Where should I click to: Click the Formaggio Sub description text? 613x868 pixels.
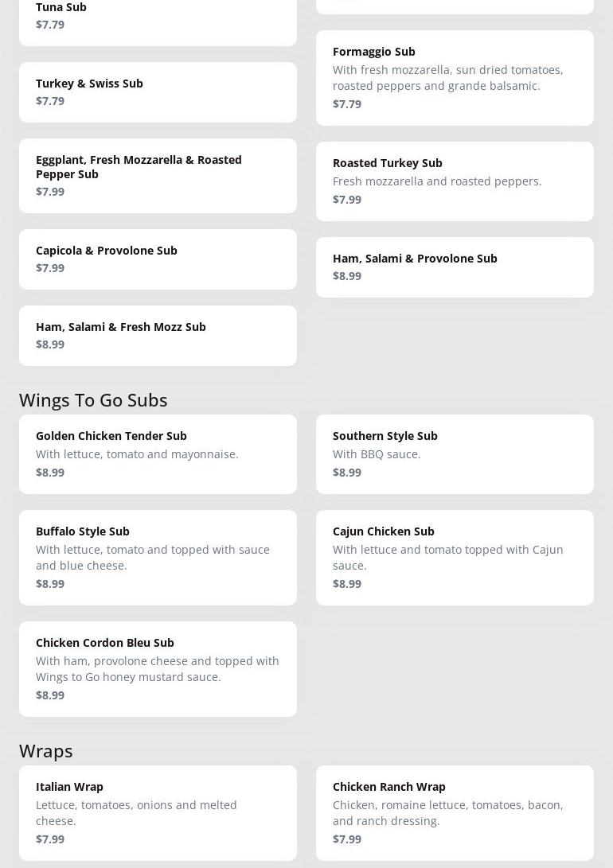[447, 78]
